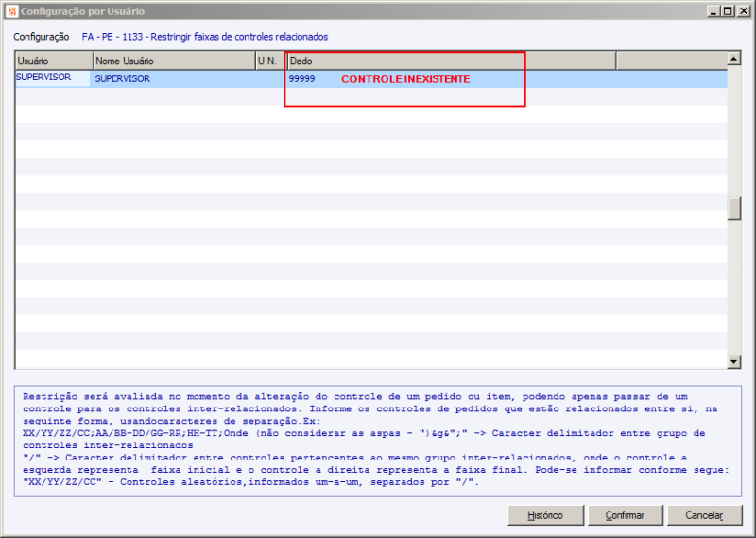Click the restriction help description text box
This screenshot has width=756, height=538.
click(378, 441)
